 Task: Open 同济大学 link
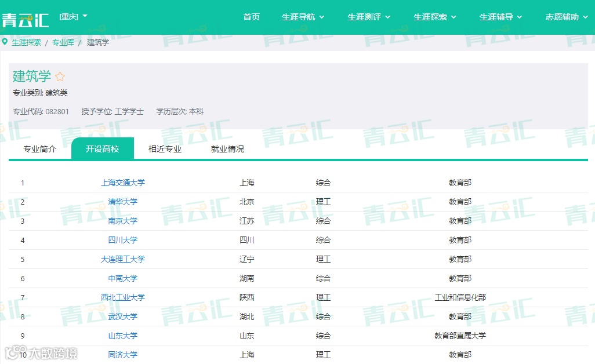coord(123,355)
